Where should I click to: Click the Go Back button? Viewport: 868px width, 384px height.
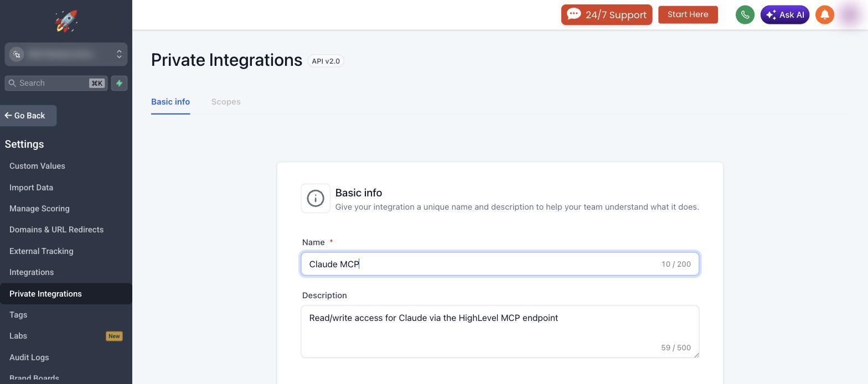28,116
